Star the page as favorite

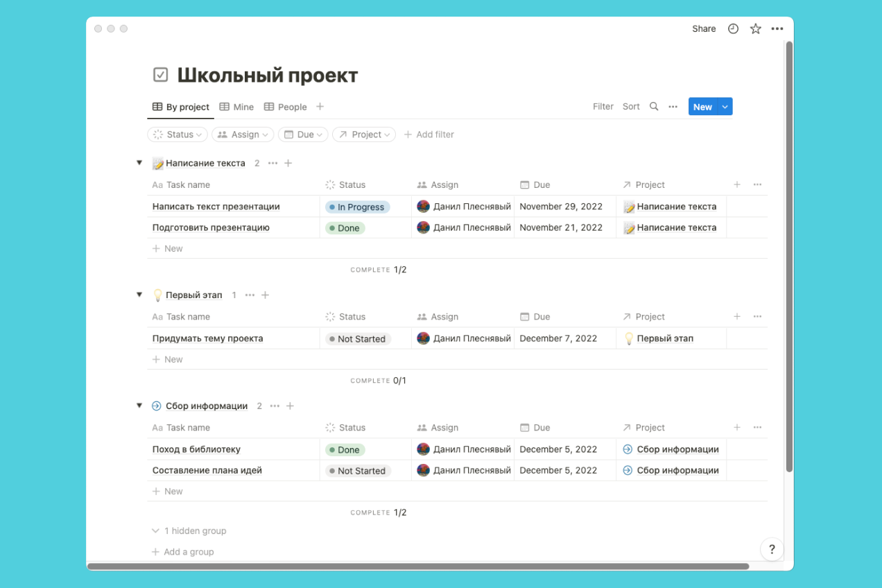756,28
